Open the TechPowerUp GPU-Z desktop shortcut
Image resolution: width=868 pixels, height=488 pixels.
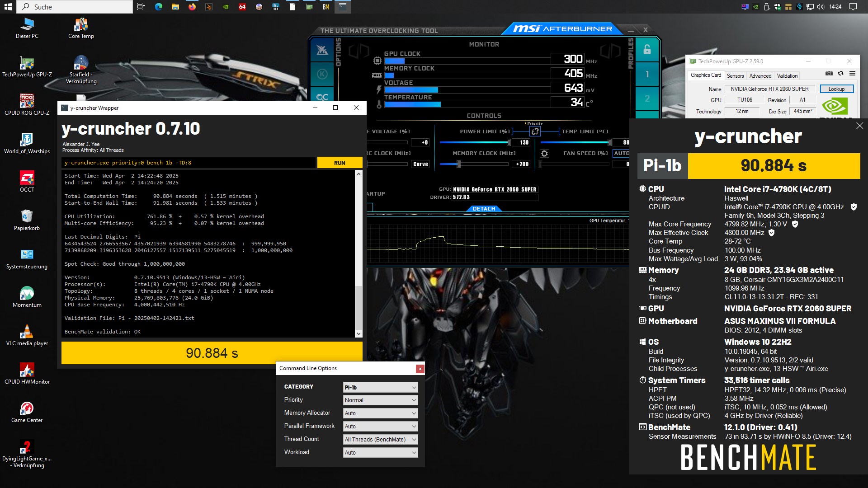click(27, 66)
